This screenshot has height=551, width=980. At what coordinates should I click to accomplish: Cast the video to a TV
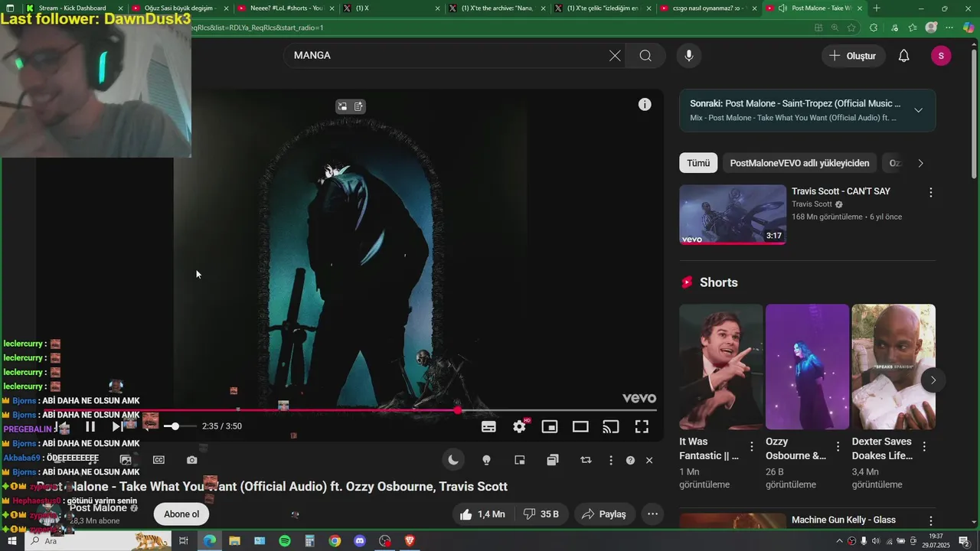(x=611, y=426)
